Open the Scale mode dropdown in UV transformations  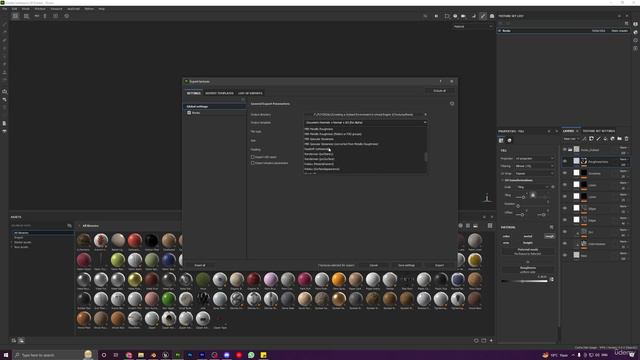click(x=533, y=187)
